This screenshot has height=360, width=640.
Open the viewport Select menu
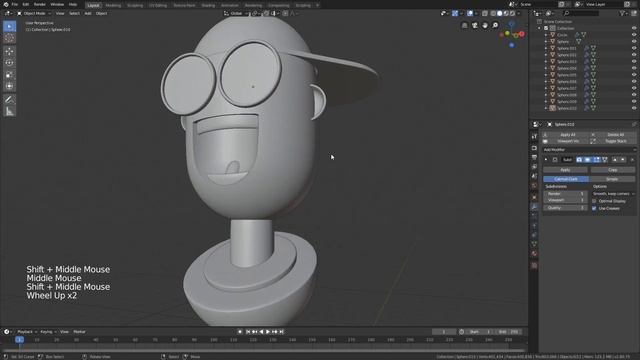[74, 13]
